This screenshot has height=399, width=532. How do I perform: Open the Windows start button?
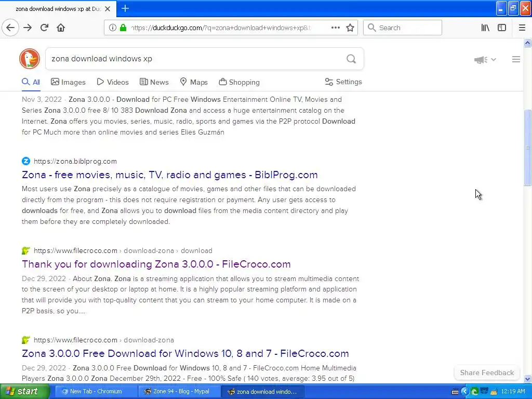point(25,391)
